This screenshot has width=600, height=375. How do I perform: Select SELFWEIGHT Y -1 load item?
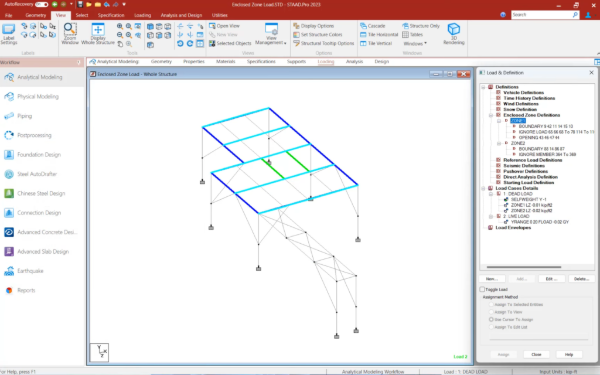coord(528,199)
